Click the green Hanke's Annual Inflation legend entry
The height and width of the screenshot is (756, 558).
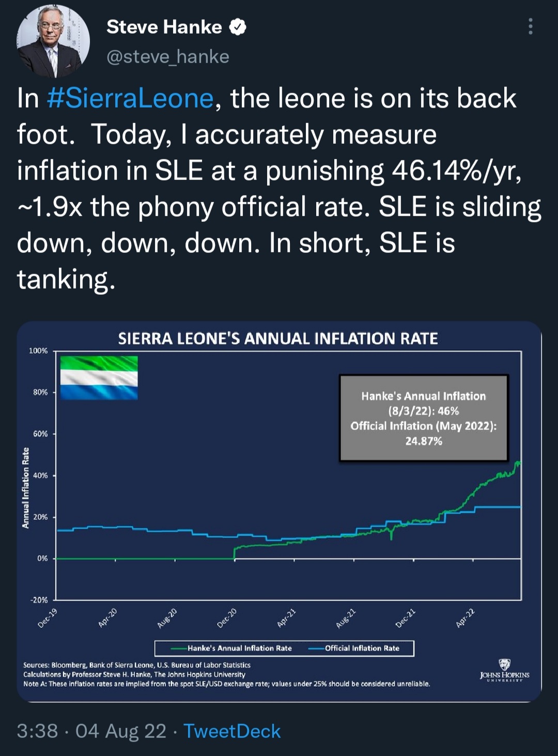231,648
